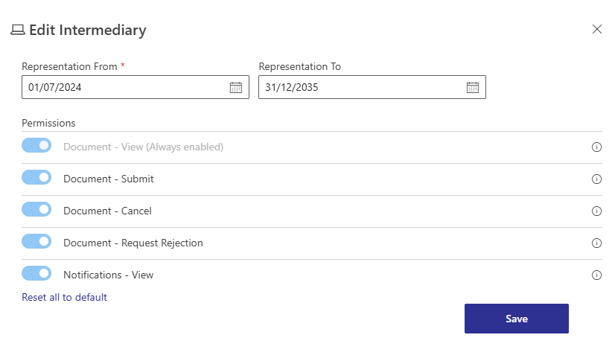Image resolution: width=615 pixels, height=364 pixels.
Task: Show info for Document - Cancel permission
Action: [596, 211]
